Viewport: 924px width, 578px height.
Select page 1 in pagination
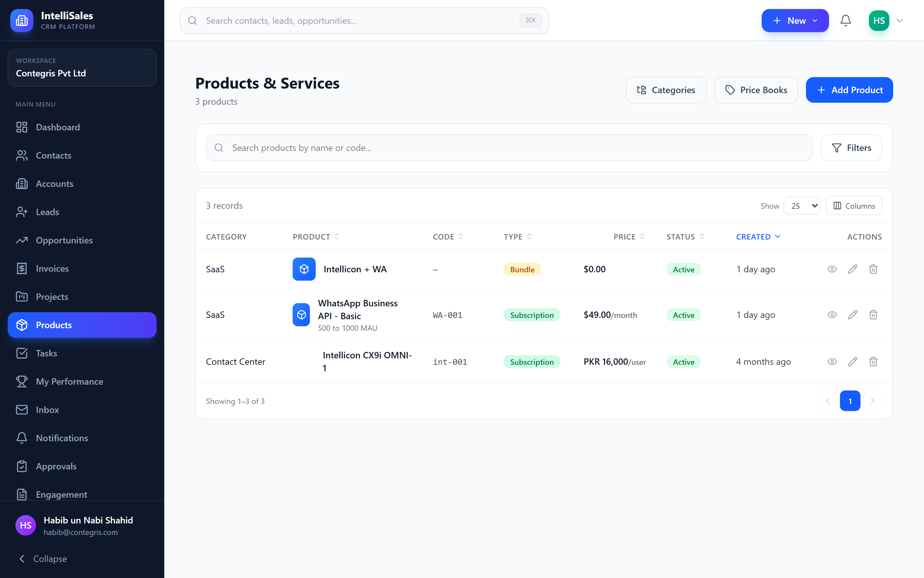(850, 401)
